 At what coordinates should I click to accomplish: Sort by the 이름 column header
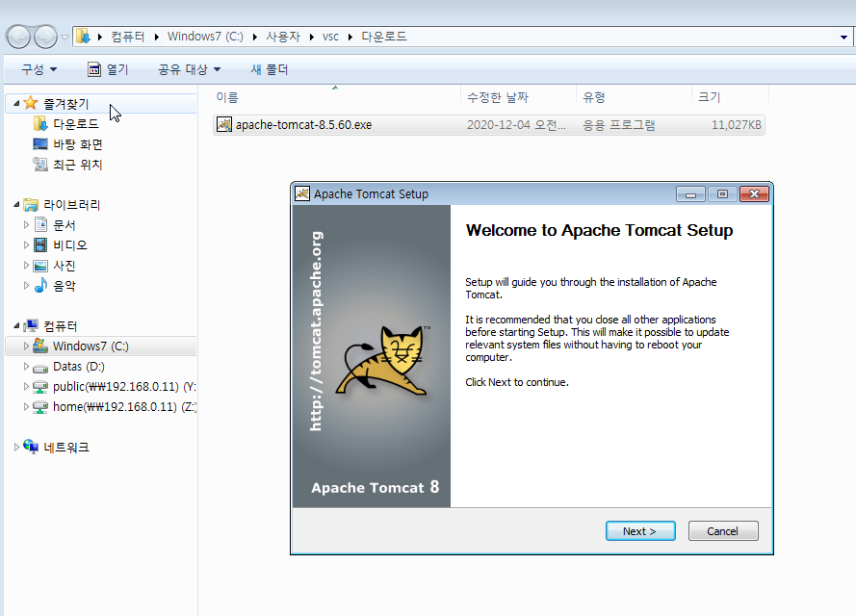coord(335,97)
